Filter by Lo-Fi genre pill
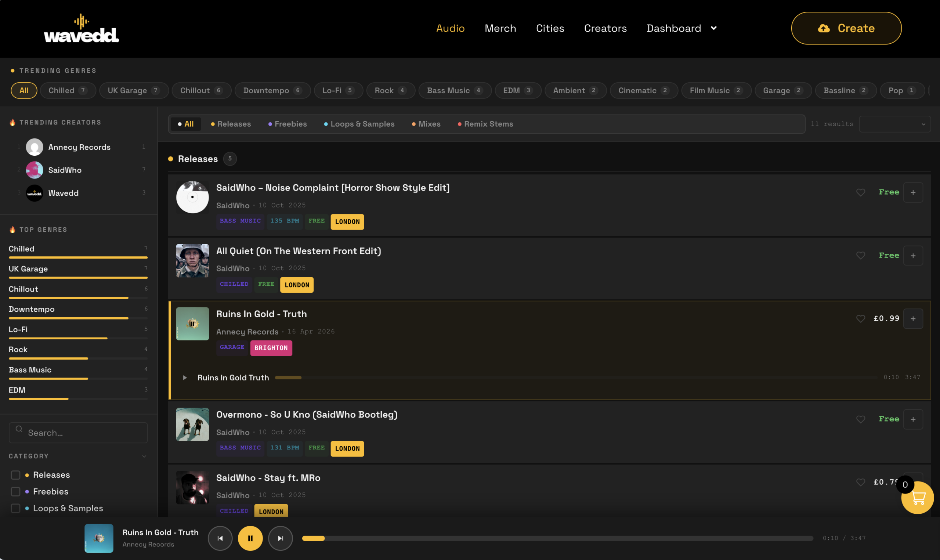The image size is (940, 560). 338,91
